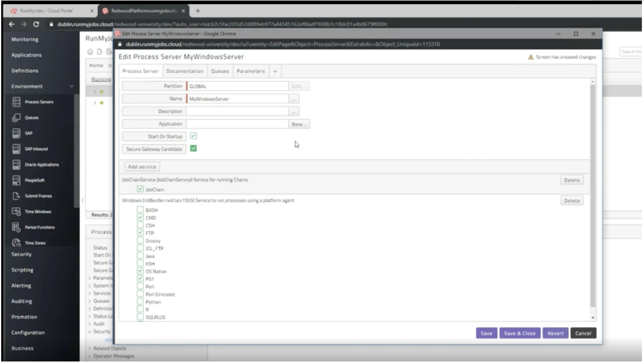
Task: Enable the Python checkbox
Action: tap(140, 301)
